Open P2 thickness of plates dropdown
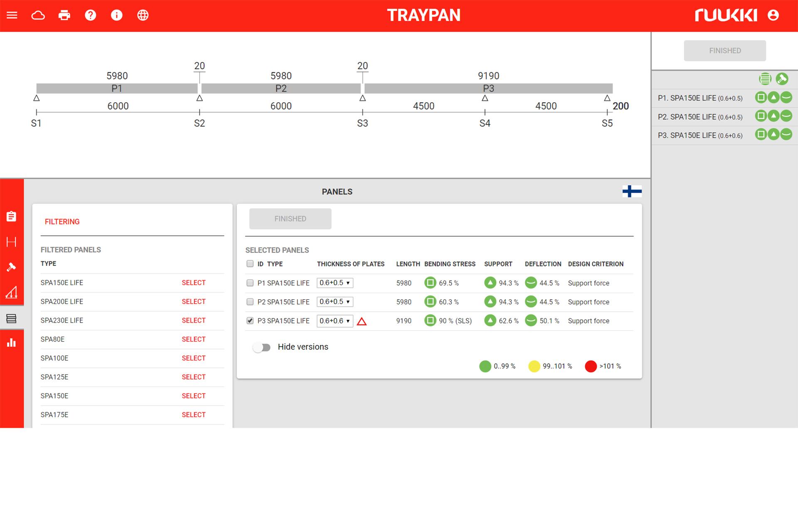This screenshot has height=532, width=798. (x=335, y=302)
